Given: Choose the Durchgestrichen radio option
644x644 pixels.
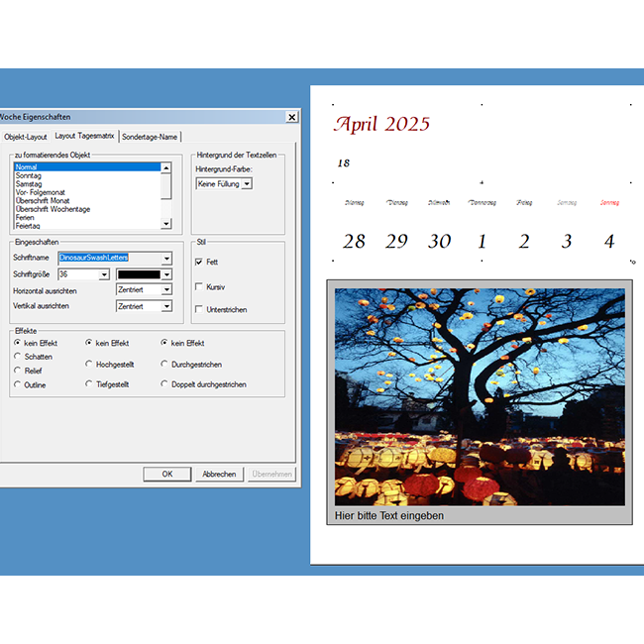Looking at the screenshot, I should point(164,364).
